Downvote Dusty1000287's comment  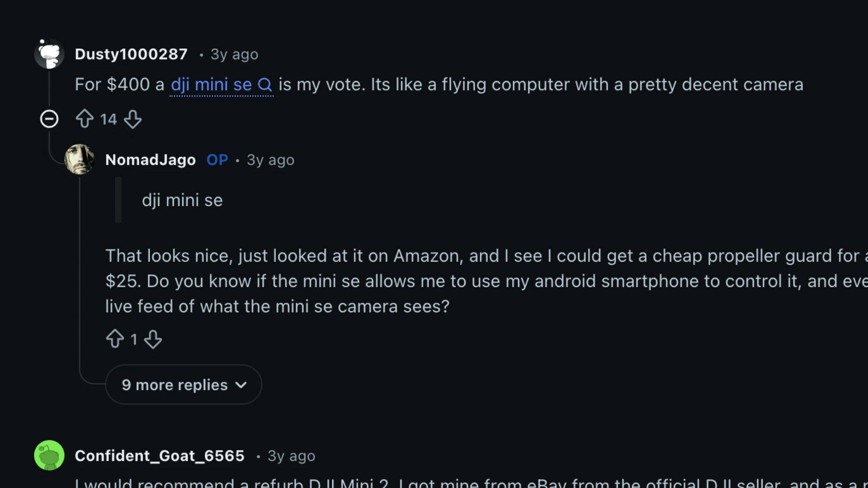pos(133,119)
